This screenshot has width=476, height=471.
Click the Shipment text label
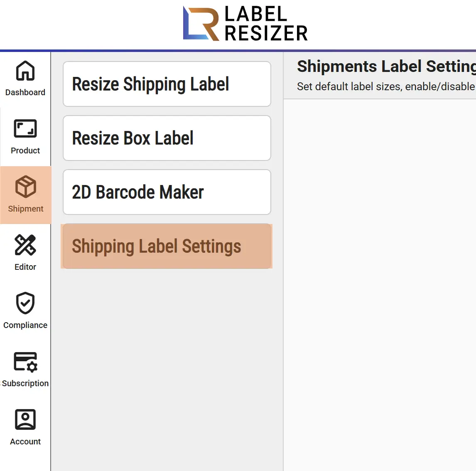point(25,209)
